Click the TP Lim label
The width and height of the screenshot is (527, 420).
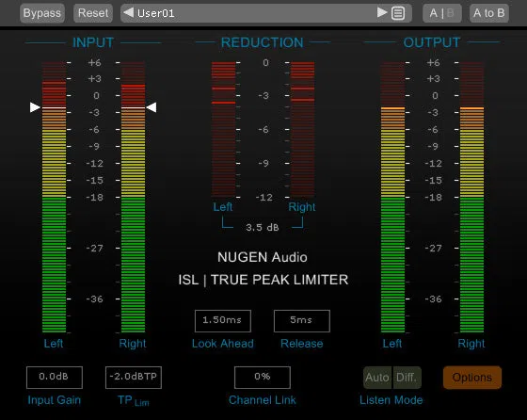(134, 400)
